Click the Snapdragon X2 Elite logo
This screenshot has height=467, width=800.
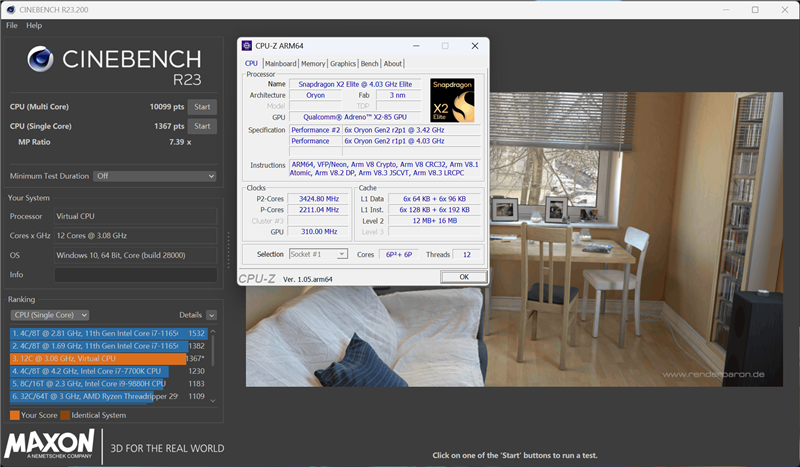452,100
